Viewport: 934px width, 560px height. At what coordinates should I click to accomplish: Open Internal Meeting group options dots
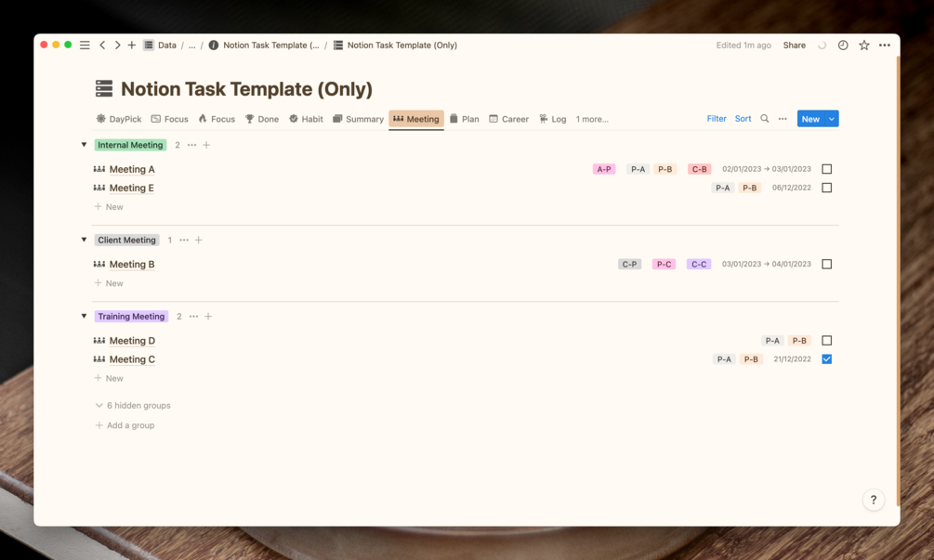[191, 145]
